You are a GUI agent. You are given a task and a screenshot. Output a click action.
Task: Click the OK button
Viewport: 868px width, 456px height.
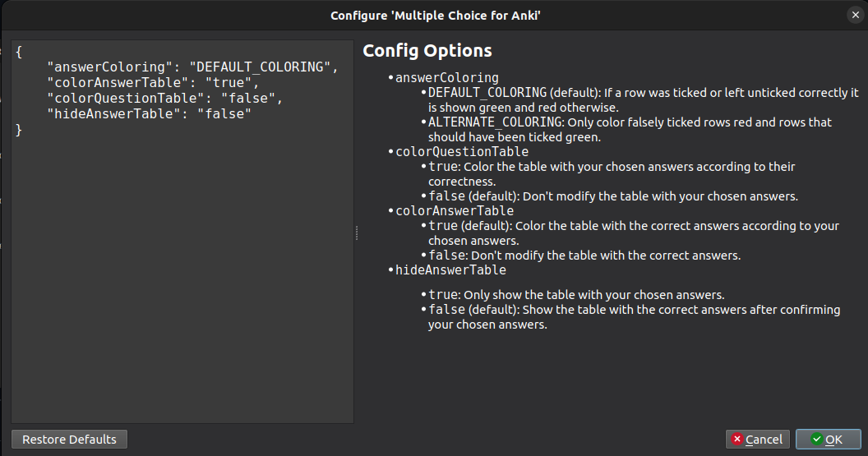click(829, 440)
